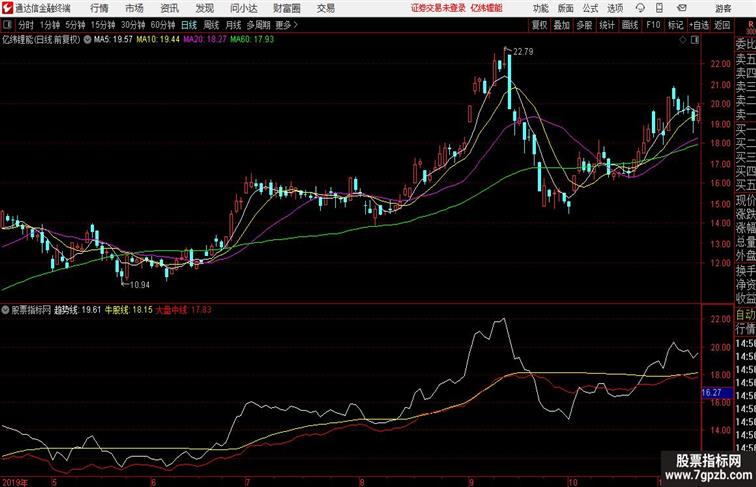
Task: Click the 画线 drawing button
Action: [630, 25]
